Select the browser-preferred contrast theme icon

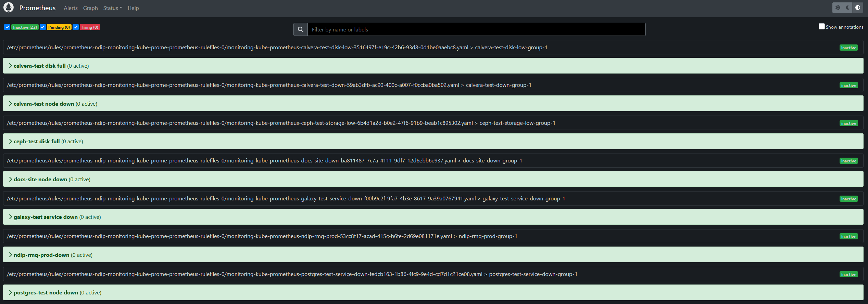pos(858,8)
